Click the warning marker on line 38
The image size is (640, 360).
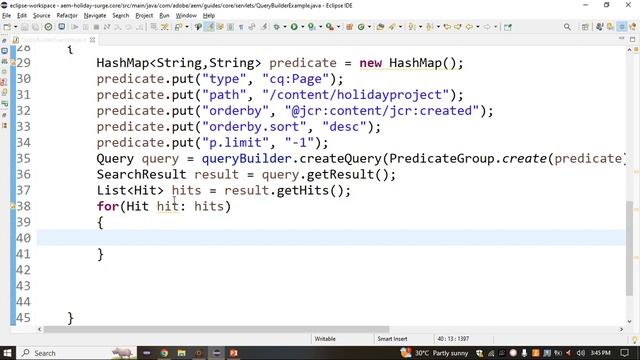(x=13, y=207)
